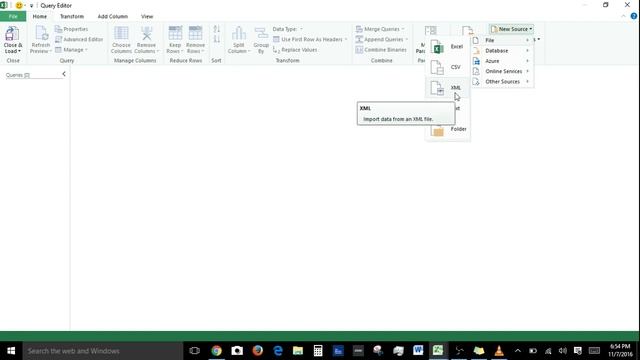
Task: Select Other Sources in New Source menu
Action: pos(502,82)
